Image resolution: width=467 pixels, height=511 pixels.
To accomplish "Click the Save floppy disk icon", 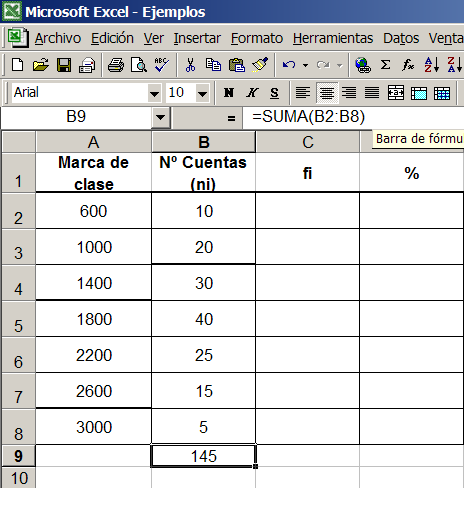I will tap(64, 65).
